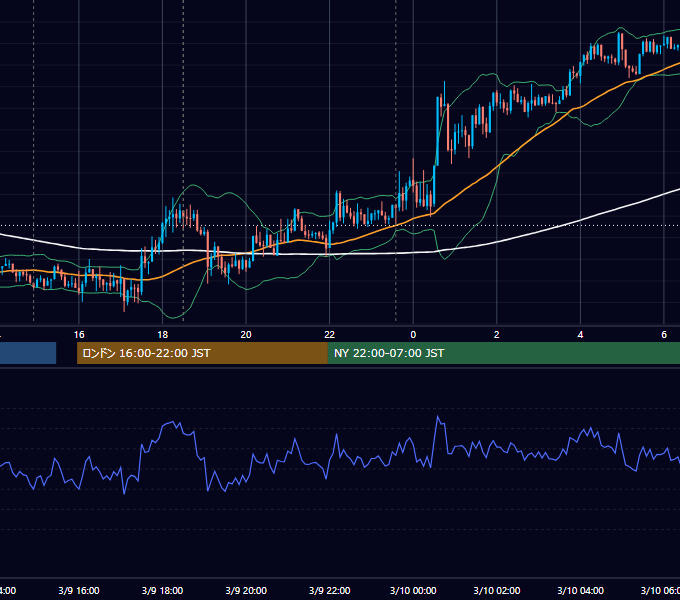Viewport: 680px width, 600px height.
Task: Click the 3/10 02:00 date label
Action: (x=497, y=590)
